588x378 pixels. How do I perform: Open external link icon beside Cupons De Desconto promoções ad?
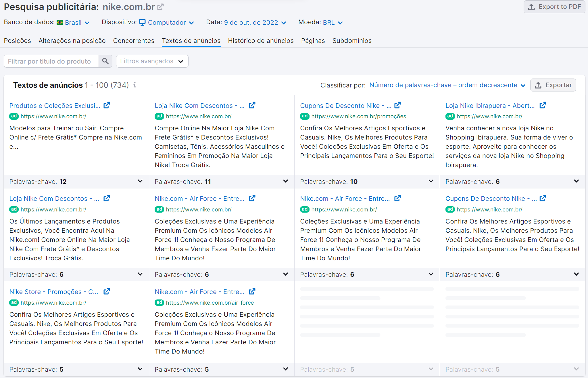pyautogui.click(x=397, y=105)
